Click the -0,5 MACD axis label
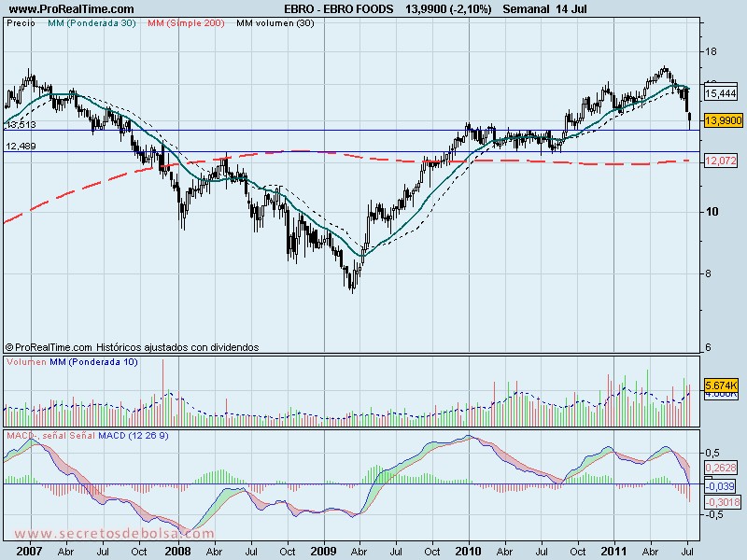 pyautogui.click(x=713, y=515)
